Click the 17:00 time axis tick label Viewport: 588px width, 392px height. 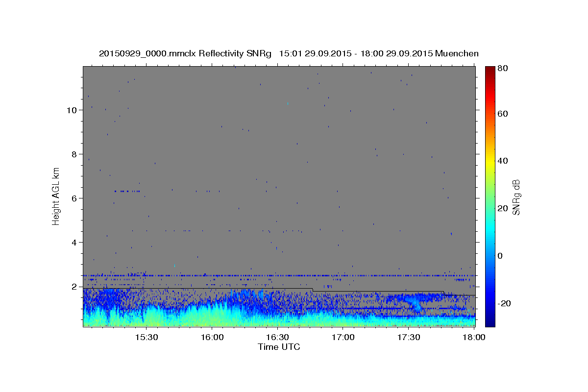click(343, 338)
